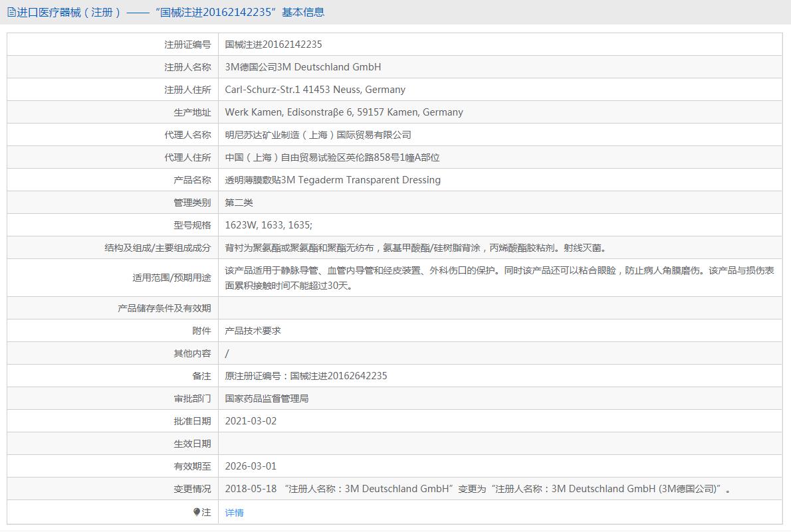
Task: Click the composition text starting 背衬为聚氨酯
Action: [417, 248]
